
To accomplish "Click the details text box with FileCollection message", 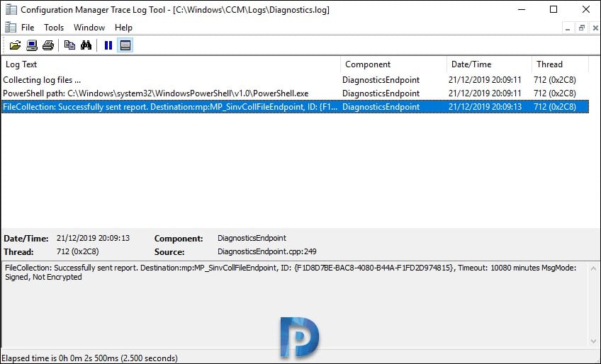I will point(294,304).
